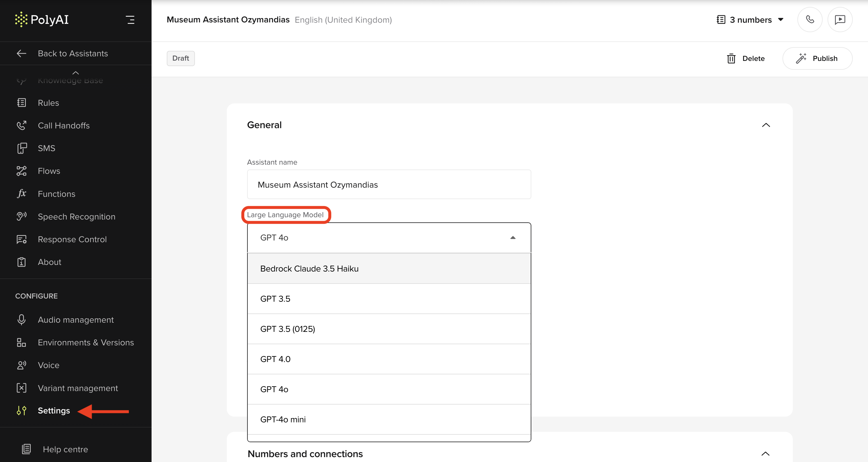Open Call Handoffs from the sidebar

coord(64,126)
